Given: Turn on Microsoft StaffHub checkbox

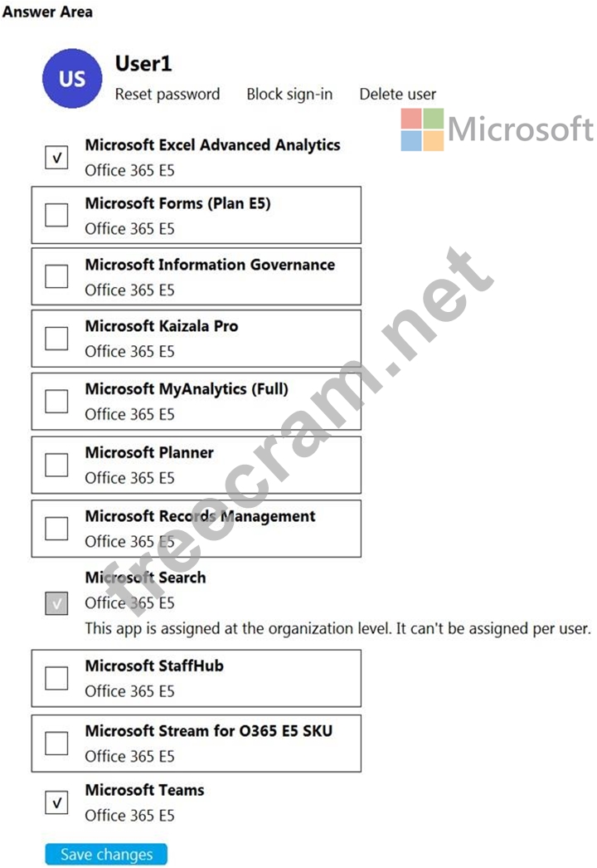Looking at the screenshot, I should (56, 678).
